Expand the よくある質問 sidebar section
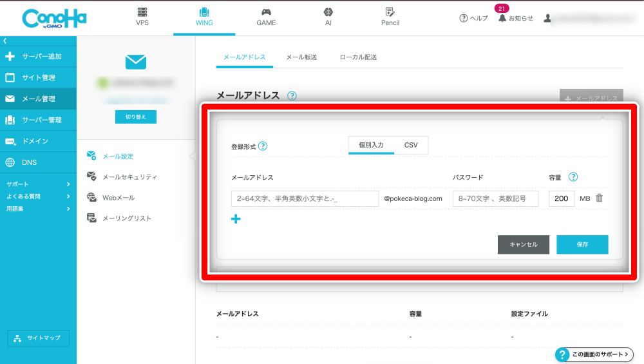The width and height of the screenshot is (644, 364). tap(38, 195)
